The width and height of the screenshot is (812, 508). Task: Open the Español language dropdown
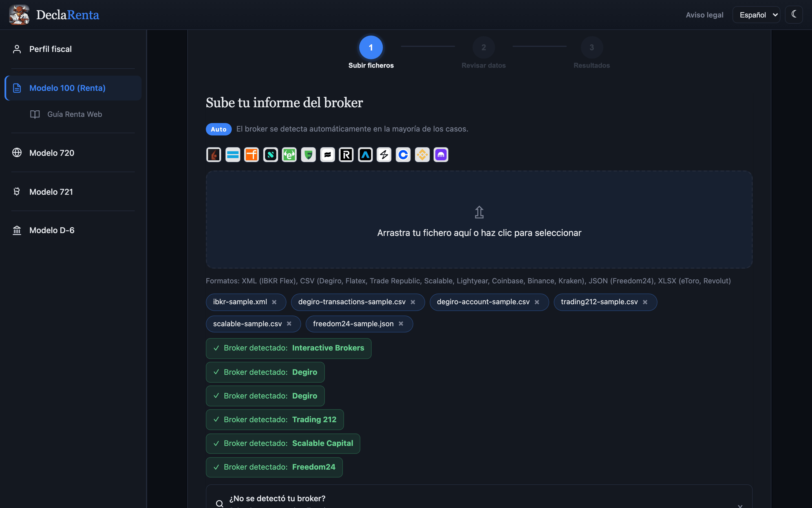(x=756, y=15)
